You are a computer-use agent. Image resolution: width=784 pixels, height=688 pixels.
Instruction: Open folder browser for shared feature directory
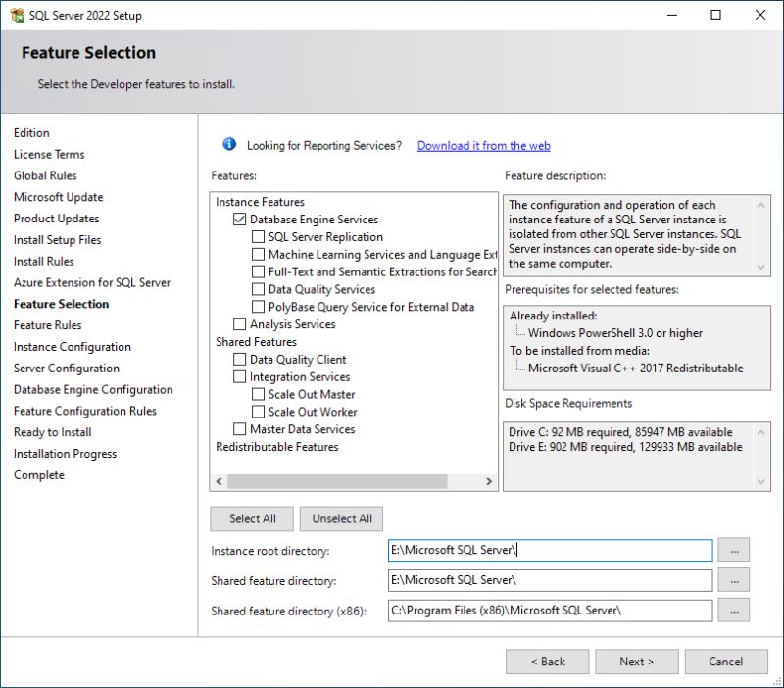734,580
